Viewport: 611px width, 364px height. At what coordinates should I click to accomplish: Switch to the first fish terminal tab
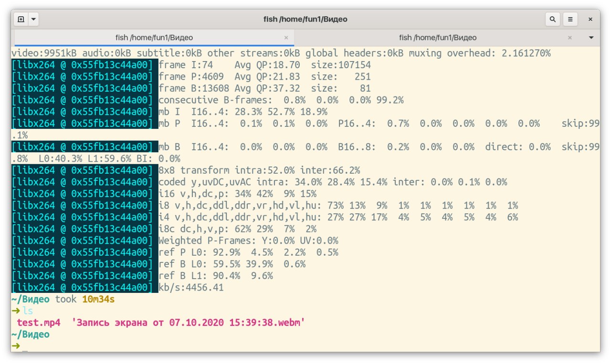point(154,37)
